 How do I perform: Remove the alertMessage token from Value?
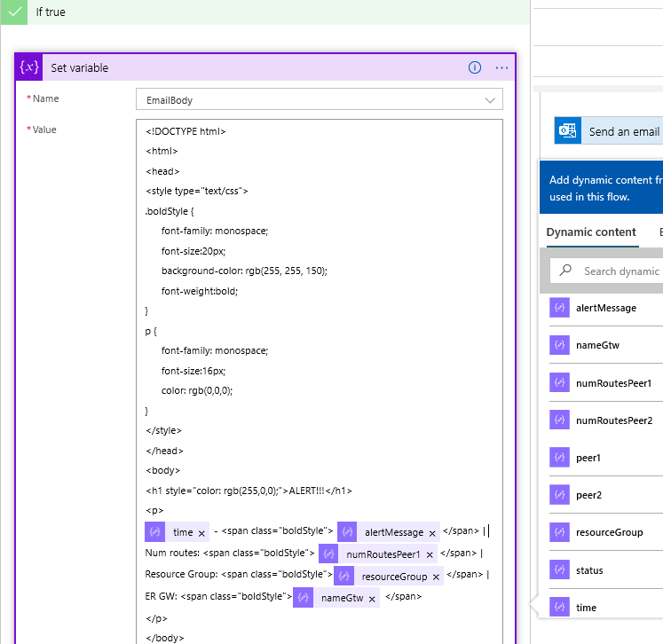pyautogui.click(x=432, y=533)
